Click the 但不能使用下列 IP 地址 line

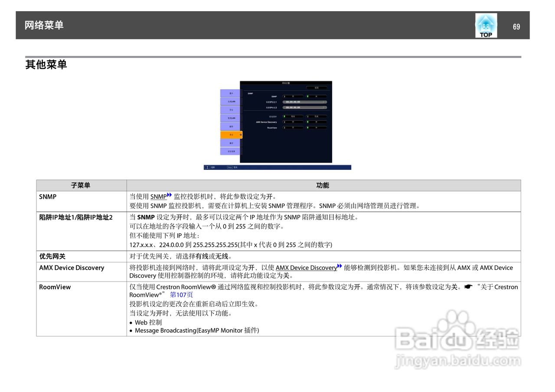click(x=164, y=236)
